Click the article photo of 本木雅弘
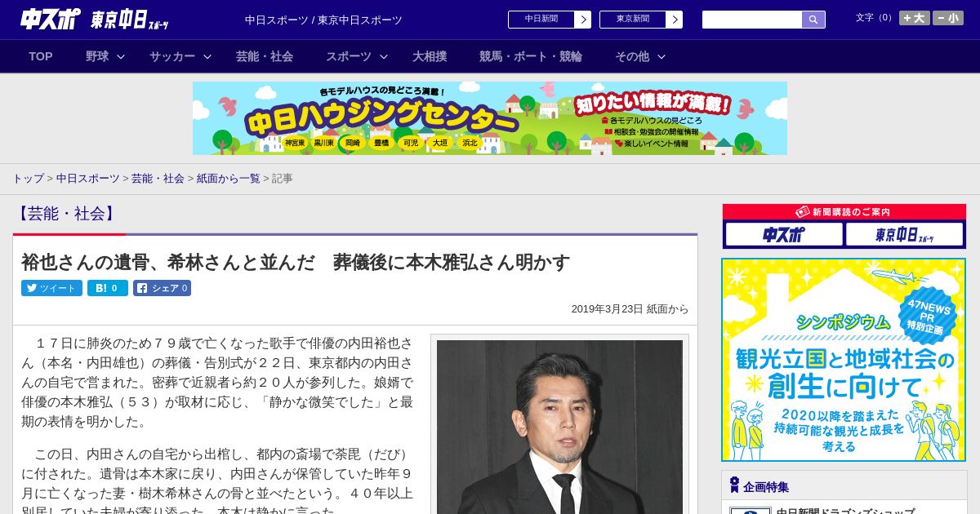The height and width of the screenshot is (514, 980). coord(559,427)
